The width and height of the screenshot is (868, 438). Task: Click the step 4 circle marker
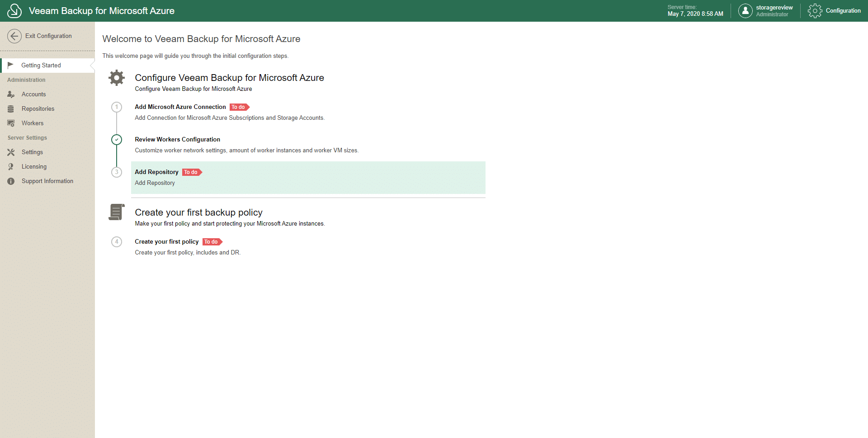[117, 242]
